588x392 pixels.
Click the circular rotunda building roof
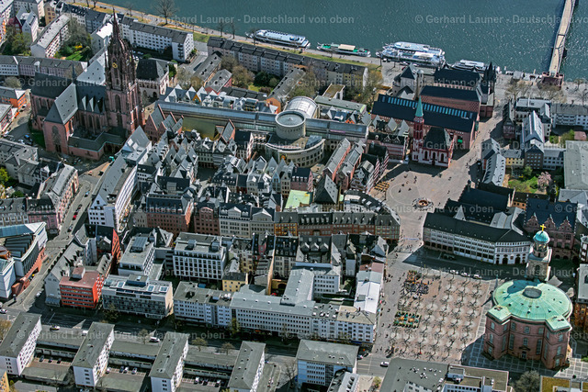coord(290,120)
